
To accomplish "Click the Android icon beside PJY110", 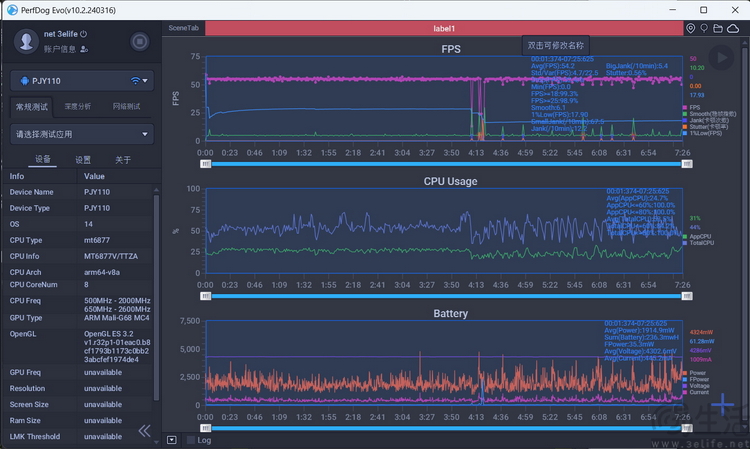I will pyautogui.click(x=24, y=81).
